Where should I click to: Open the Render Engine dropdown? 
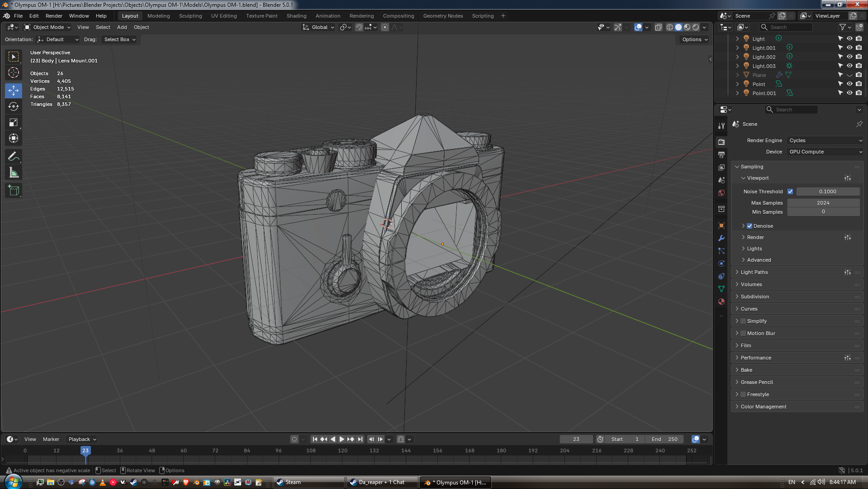coord(825,140)
